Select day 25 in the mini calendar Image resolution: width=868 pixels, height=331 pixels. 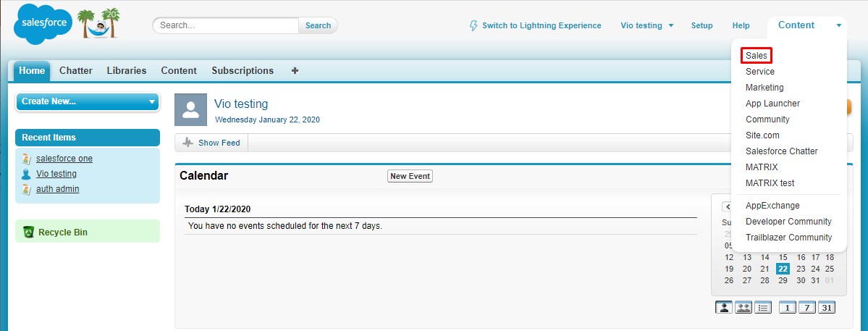(x=829, y=269)
